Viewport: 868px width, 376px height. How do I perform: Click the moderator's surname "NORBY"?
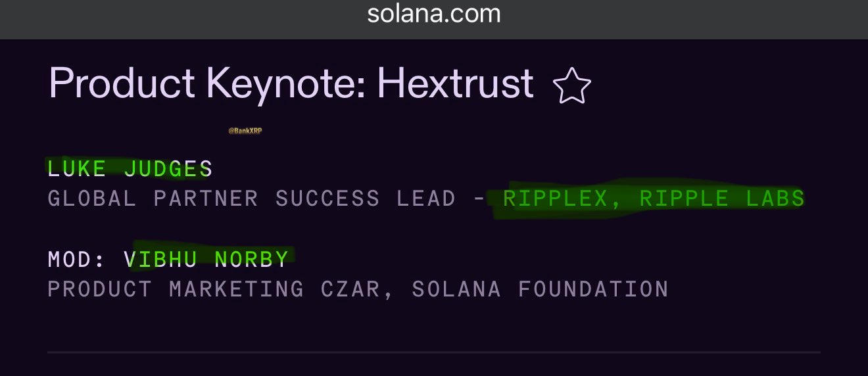click(x=252, y=260)
